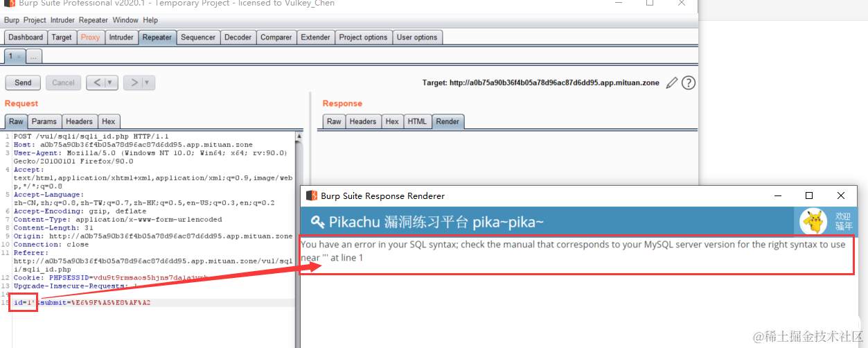Click the SQL syntax error message

573,251
